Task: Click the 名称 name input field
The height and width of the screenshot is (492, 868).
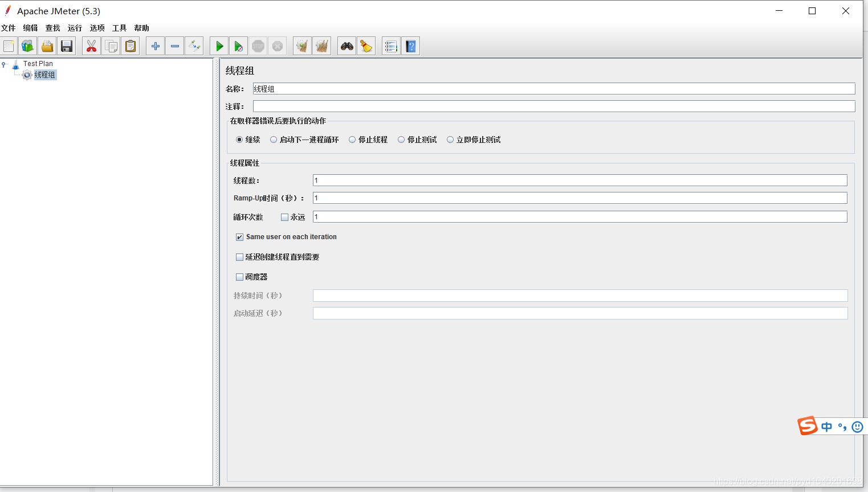Action: [554, 89]
